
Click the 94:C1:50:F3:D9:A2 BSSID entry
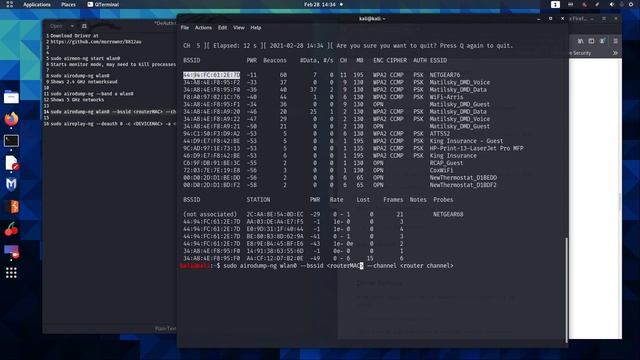[211, 134]
